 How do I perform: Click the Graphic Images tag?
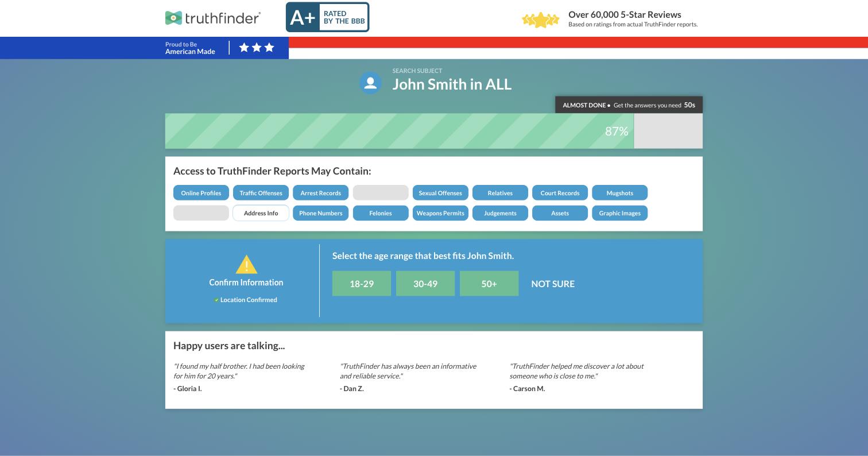(x=619, y=213)
